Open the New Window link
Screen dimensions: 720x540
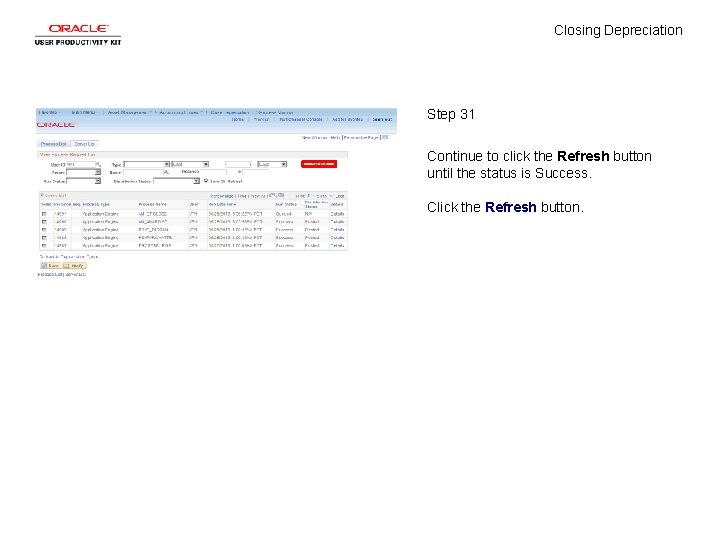[x=314, y=137]
